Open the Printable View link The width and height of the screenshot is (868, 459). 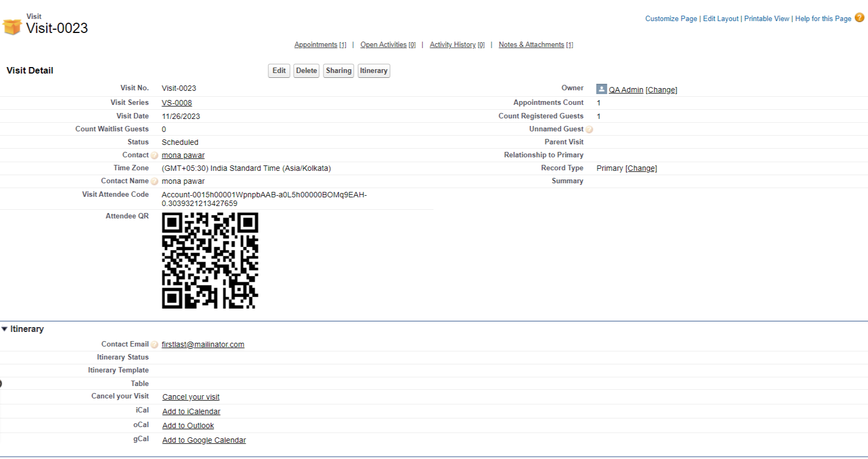[766, 18]
